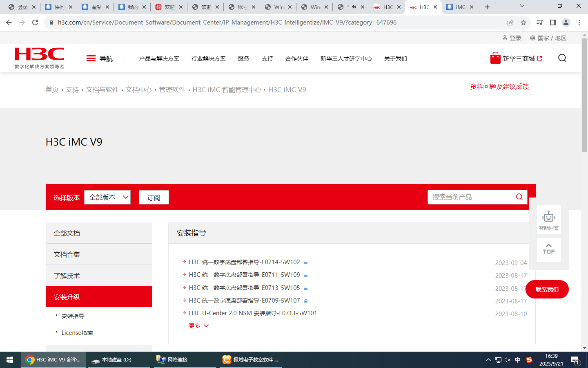Open the Windows notification center
This screenshot has width=588, height=368.
pos(576,360)
